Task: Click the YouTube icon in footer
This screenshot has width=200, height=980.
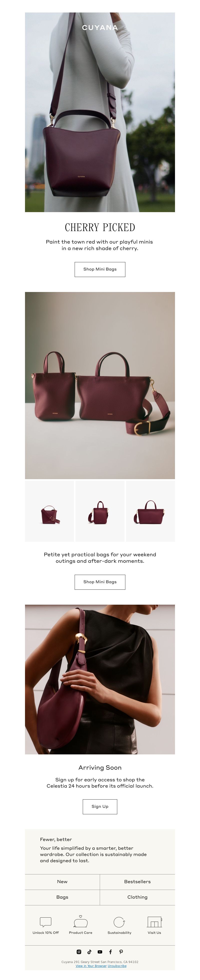Action: (100, 952)
